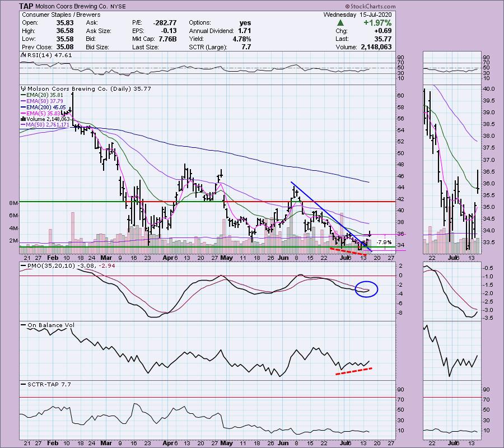
Task: Click the On Balance Vol panel label
Action: [x=51, y=325]
